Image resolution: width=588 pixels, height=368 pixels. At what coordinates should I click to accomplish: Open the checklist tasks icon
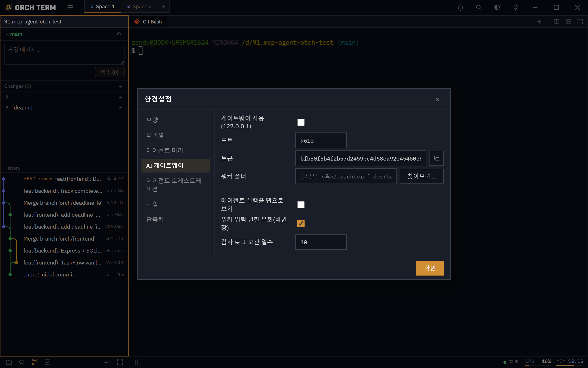[48, 362]
